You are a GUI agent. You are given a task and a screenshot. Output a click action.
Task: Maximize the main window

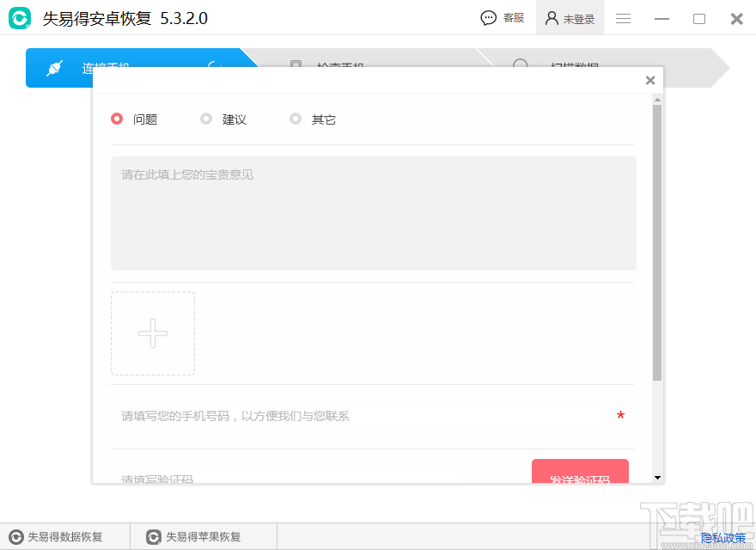[x=699, y=19]
